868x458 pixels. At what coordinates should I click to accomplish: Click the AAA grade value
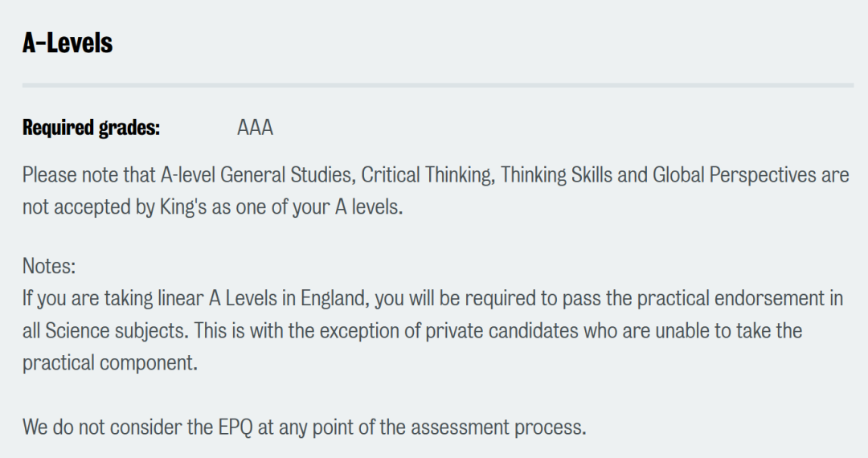(x=256, y=127)
